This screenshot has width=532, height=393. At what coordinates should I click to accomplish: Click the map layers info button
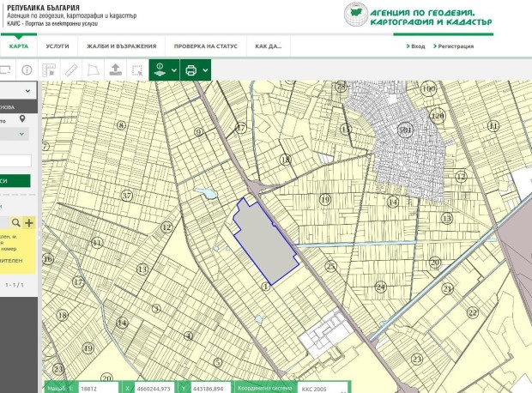point(160,70)
